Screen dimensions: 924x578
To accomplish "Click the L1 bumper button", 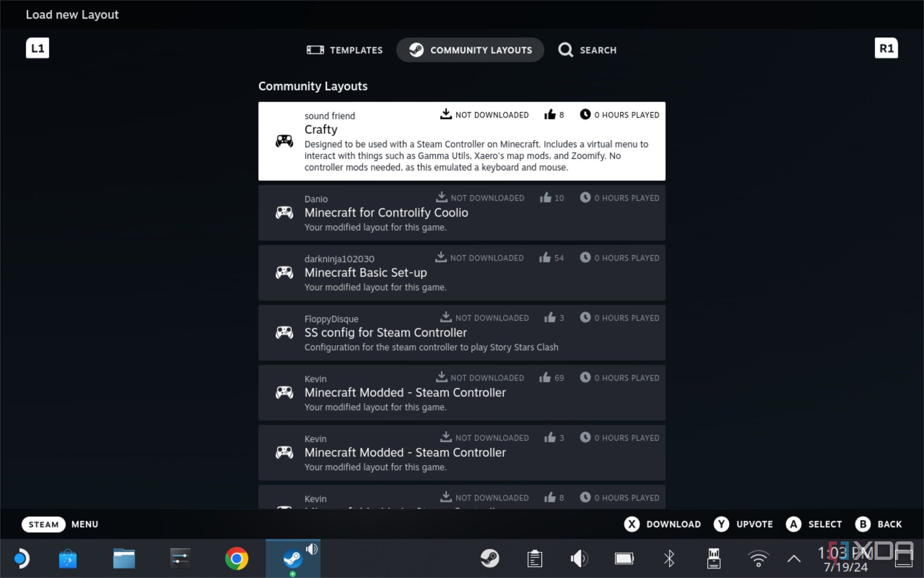I will coord(37,48).
